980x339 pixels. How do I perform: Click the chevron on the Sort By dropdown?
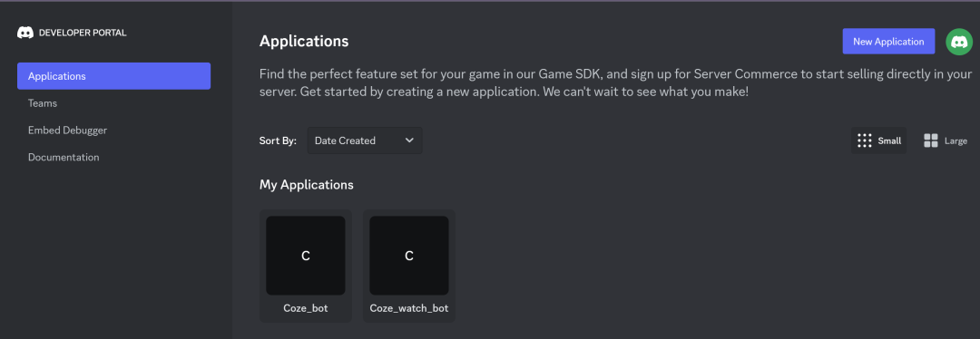409,140
